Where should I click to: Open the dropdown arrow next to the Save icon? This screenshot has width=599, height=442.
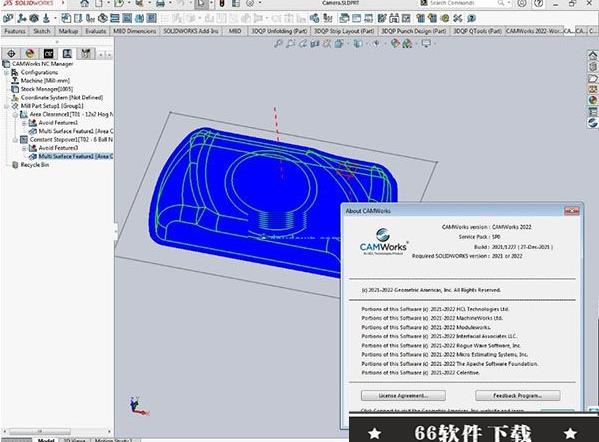(149, 3)
